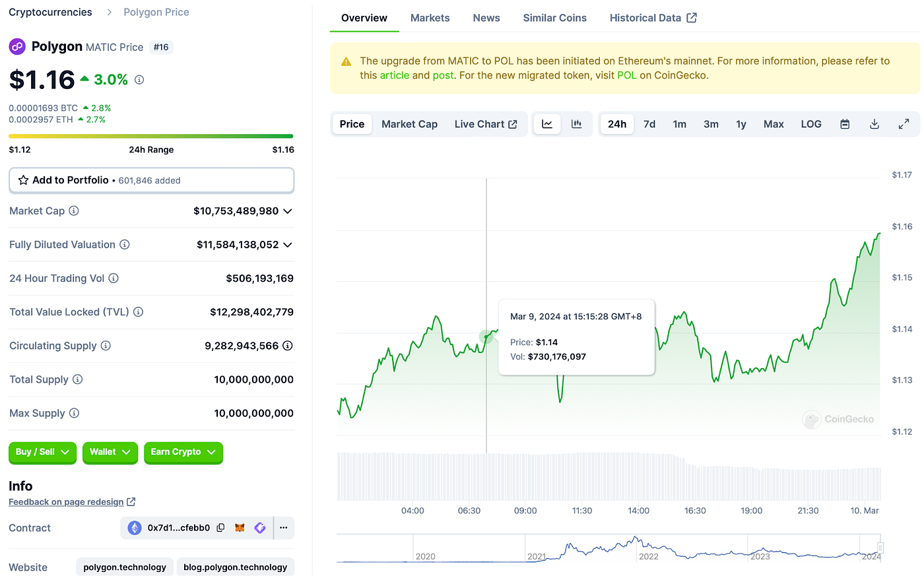Switch chart from Price to Market Cap

click(x=409, y=123)
